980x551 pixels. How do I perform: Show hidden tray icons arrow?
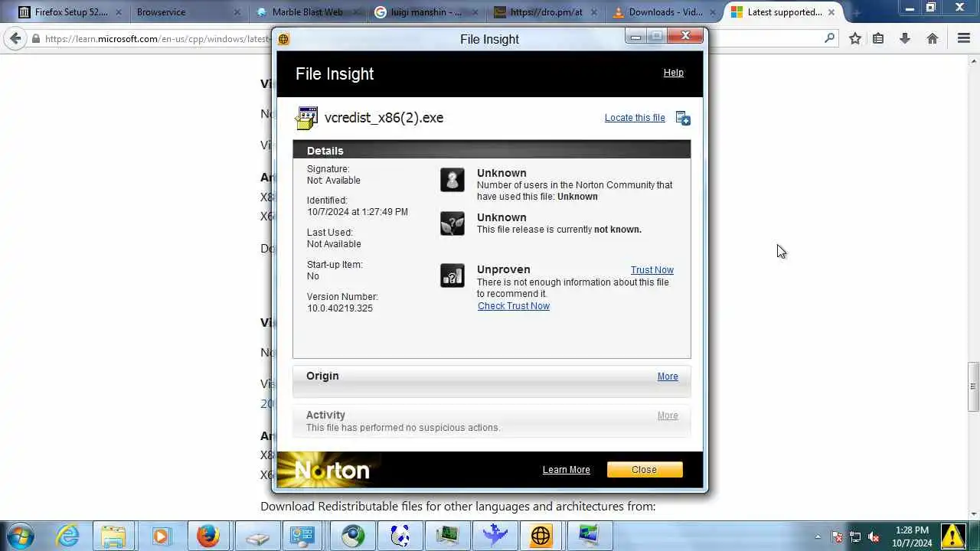pos(818,536)
